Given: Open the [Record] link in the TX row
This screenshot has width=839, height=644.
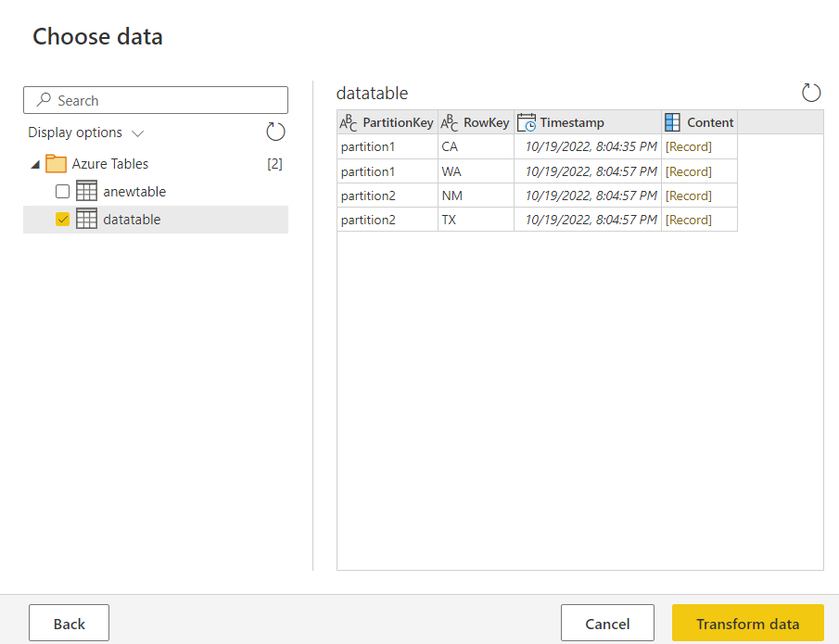Looking at the screenshot, I should (689, 220).
